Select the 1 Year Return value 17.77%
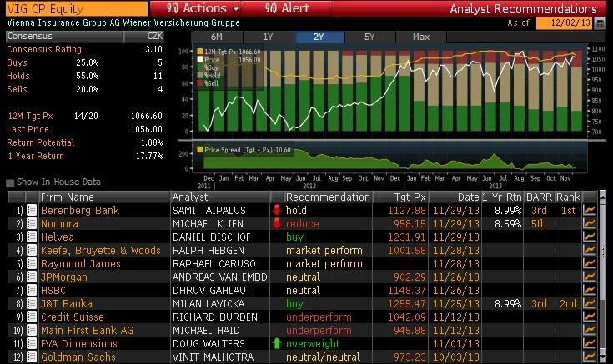The height and width of the screenshot is (364, 613). click(149, 156)
